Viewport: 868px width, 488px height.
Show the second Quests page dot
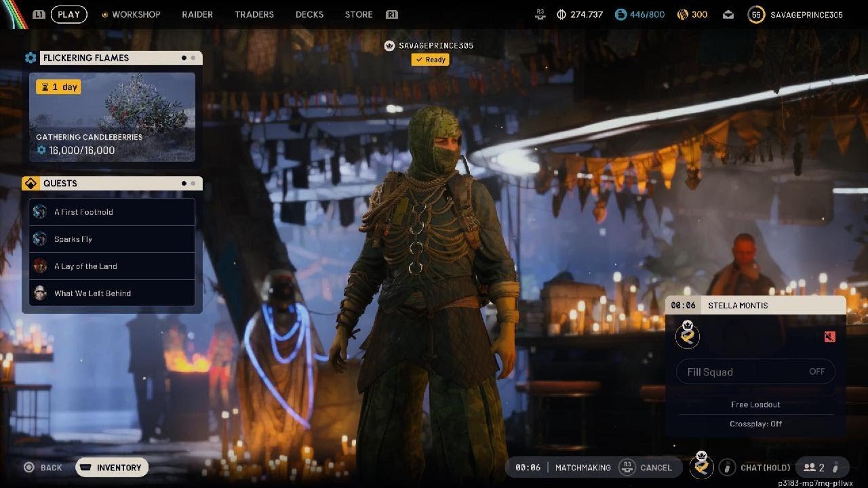(193, 183)
